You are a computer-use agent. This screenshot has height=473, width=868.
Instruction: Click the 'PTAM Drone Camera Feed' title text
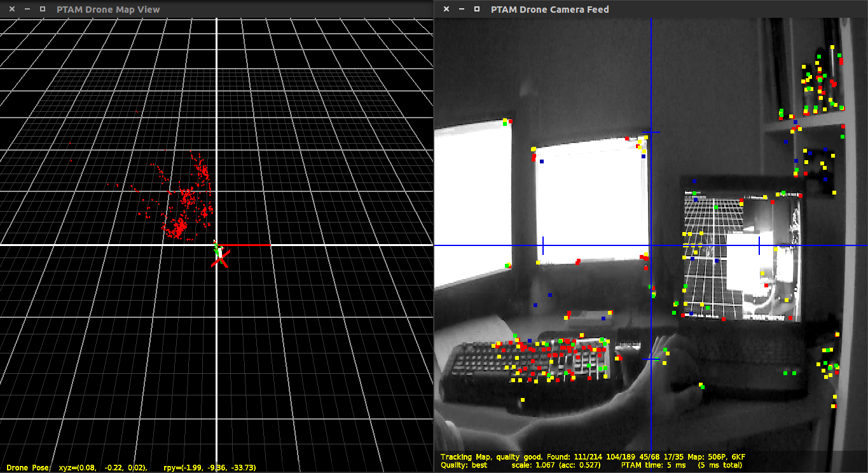coord(550,10)
